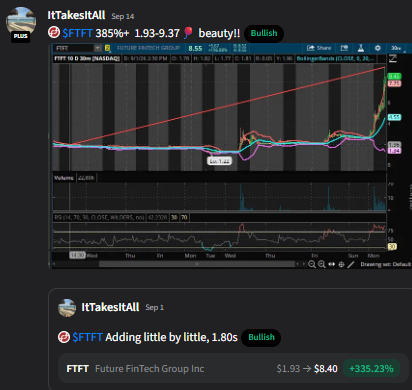Click the crosshair cursor icon
Screen dimensions: 412x390
coord(341,264)
